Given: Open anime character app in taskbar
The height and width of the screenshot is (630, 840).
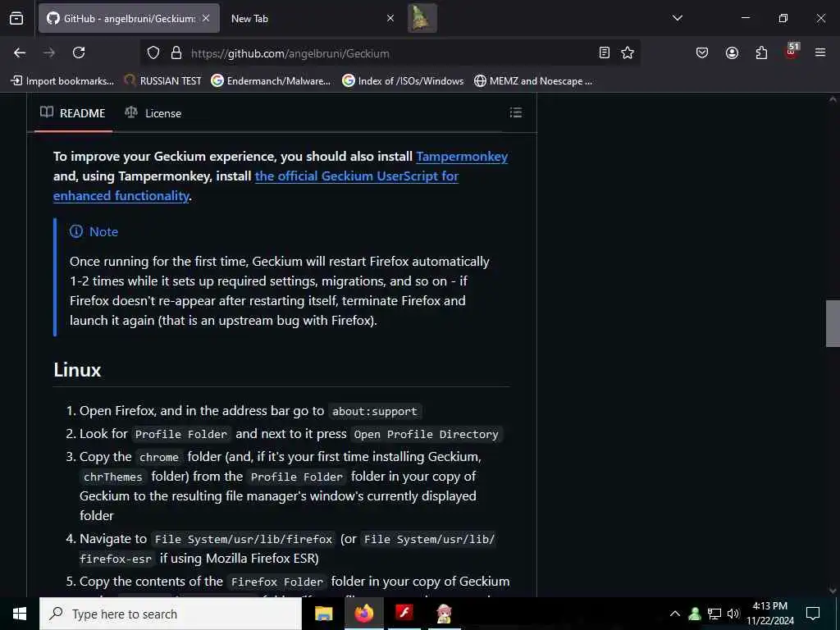Looking at the screenshot, I should pyautogui.click(x=444, y=614).
